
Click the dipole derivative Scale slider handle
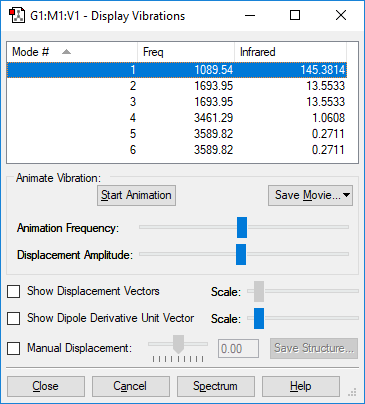click(x=259, y=318)
